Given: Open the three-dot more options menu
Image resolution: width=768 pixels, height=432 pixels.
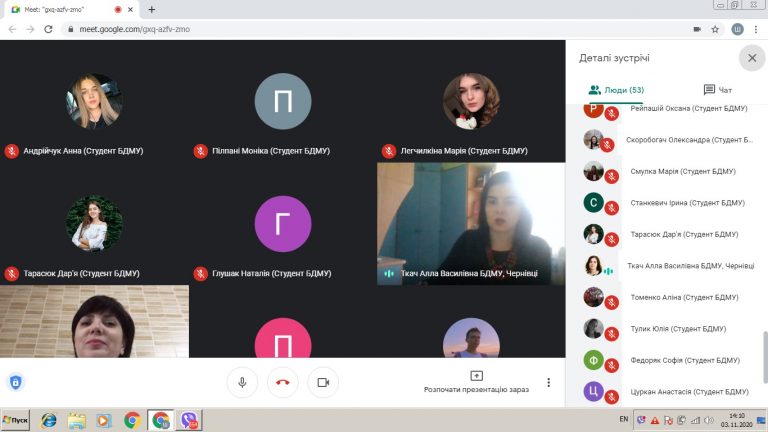Looking at the screenshot, I should pyautogui.click(x=549, y=382).
